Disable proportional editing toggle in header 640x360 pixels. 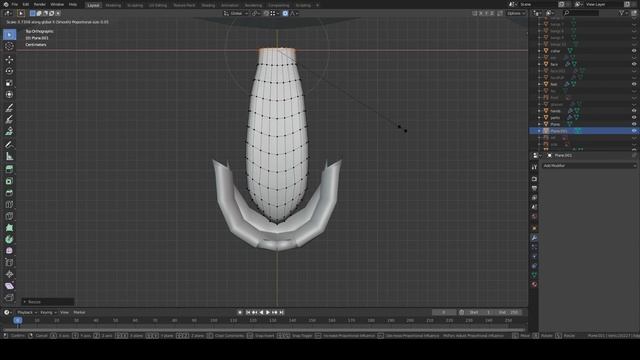point(285,13)
